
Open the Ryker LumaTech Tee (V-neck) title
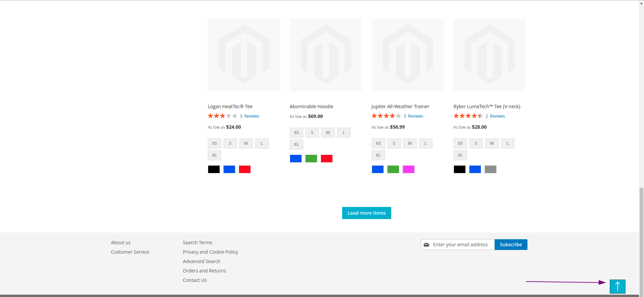(487, 107)
